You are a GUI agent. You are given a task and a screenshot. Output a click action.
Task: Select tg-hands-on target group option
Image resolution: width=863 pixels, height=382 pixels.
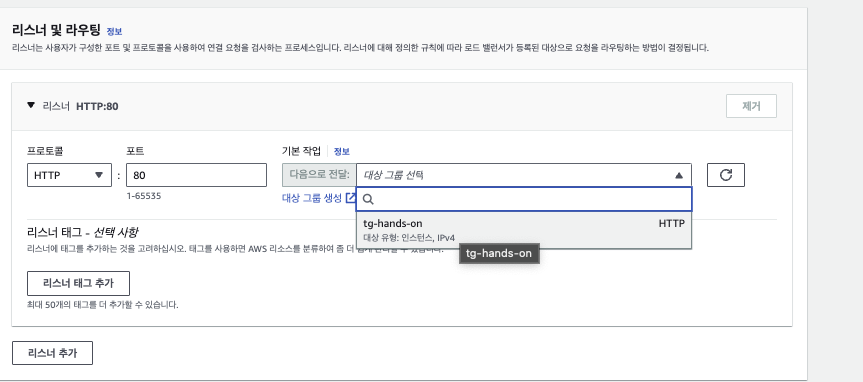523,230
